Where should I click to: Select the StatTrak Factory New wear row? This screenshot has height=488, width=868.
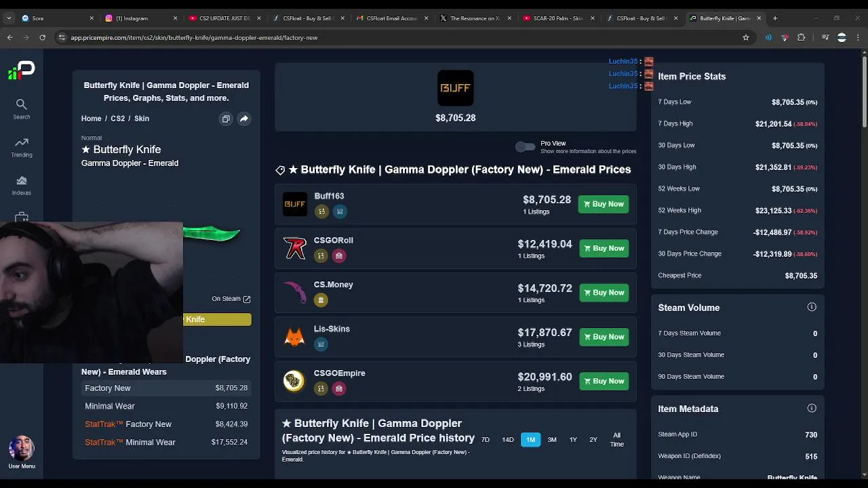tap(166, 424)
